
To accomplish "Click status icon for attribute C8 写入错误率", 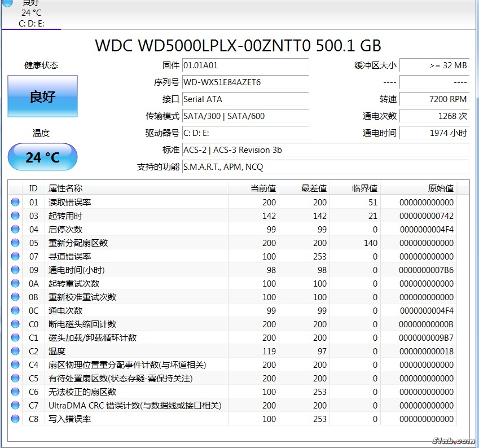I will tap(15, 419).
